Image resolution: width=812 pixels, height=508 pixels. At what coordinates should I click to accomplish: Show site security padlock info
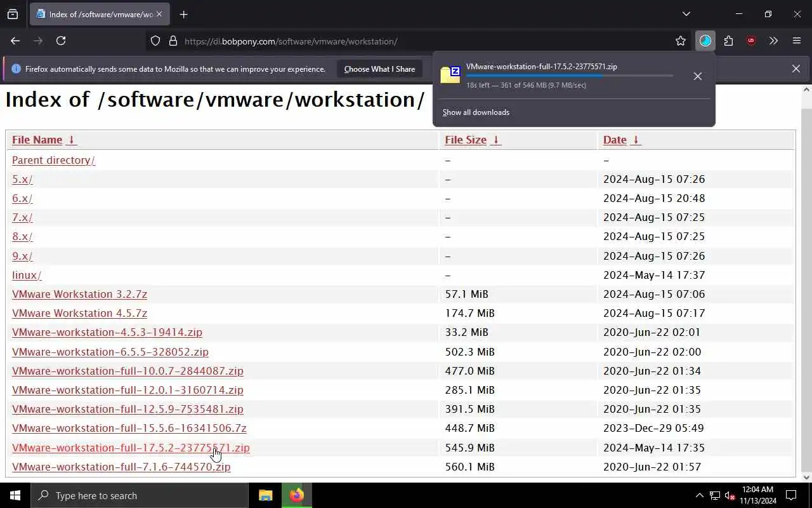173,41
